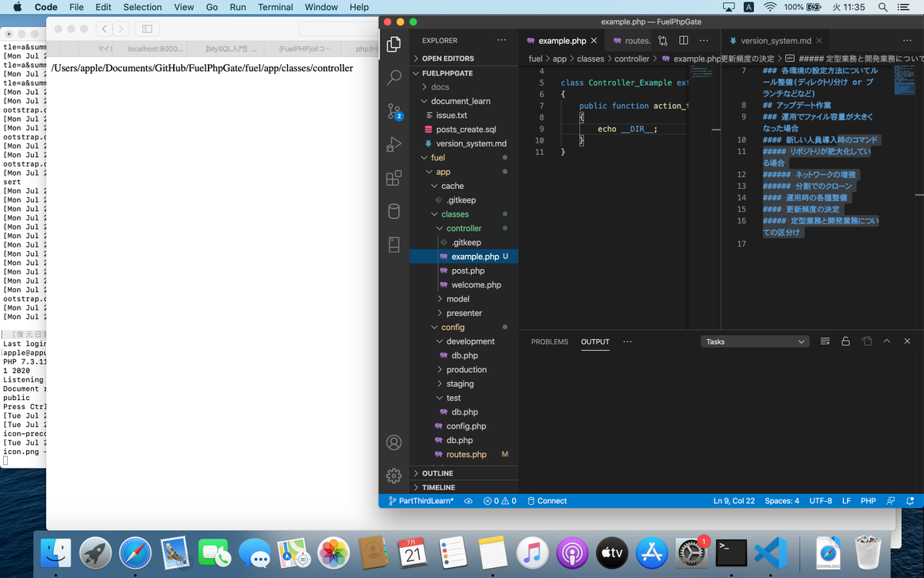Click UTF-8 encoding in status bar

[820, 501]
